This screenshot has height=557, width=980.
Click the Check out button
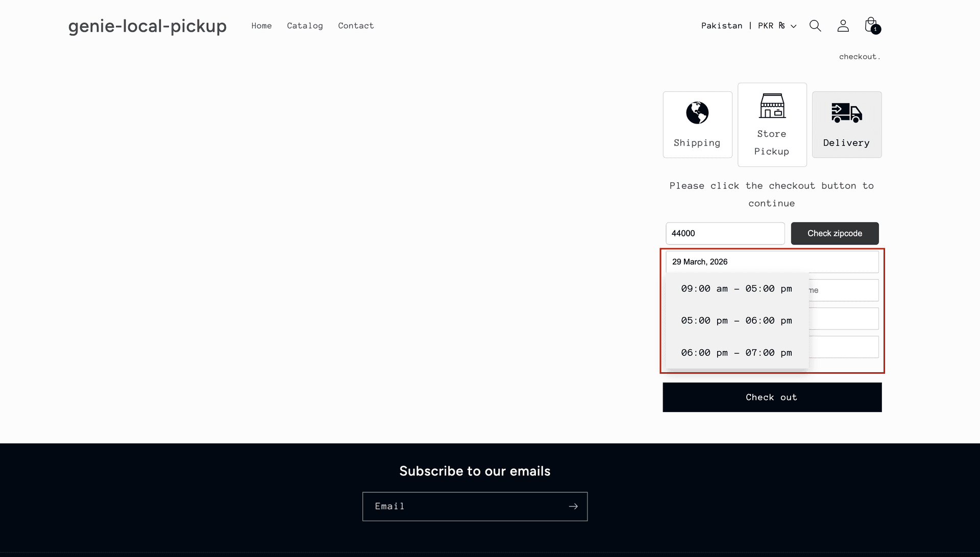(x=772, y=397)
